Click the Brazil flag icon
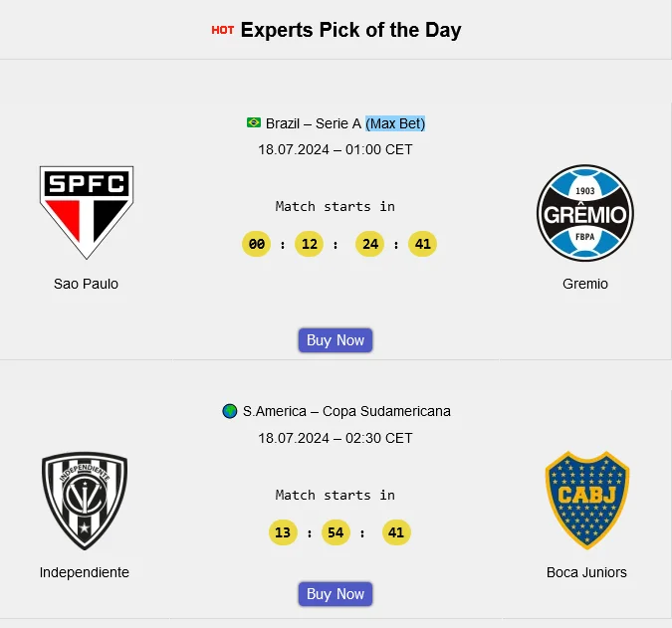Image resolution: width=672 pixels, height=628 pixels. point(254,123)
